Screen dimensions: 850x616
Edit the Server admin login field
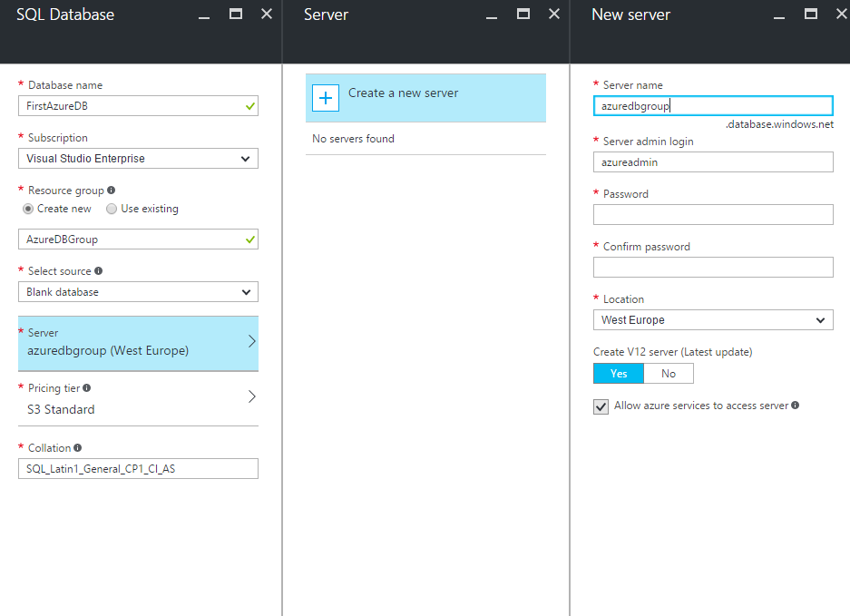713,162
